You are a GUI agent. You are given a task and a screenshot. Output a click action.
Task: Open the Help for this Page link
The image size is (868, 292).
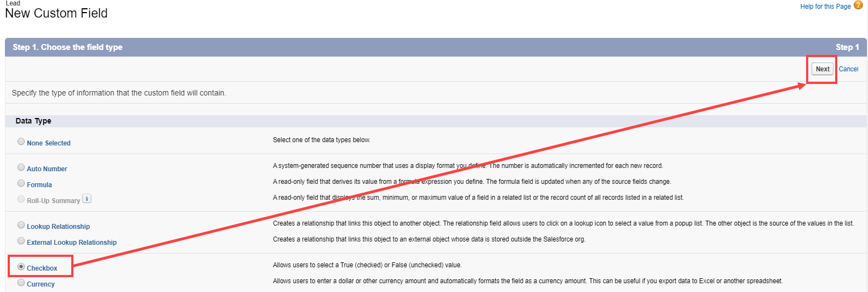click(825, 7)
